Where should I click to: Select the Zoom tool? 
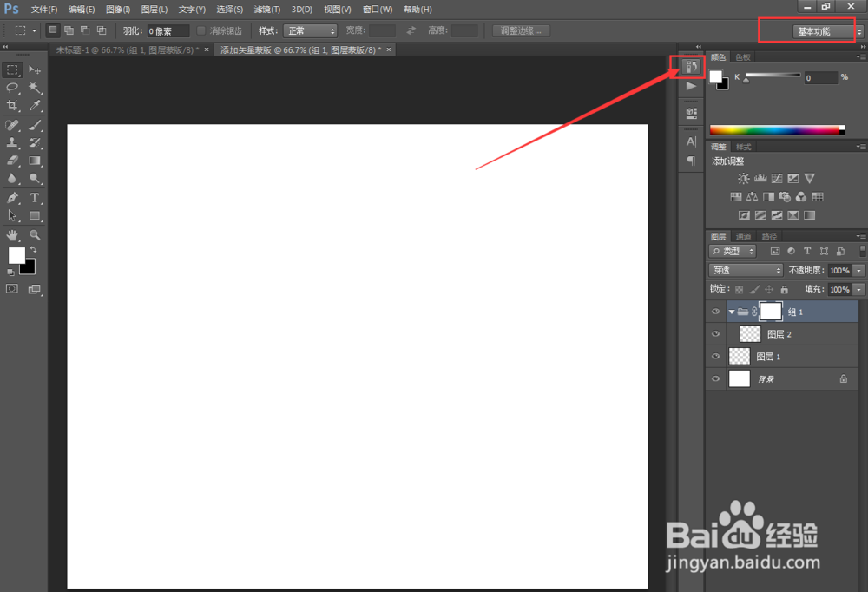[35, 235]
